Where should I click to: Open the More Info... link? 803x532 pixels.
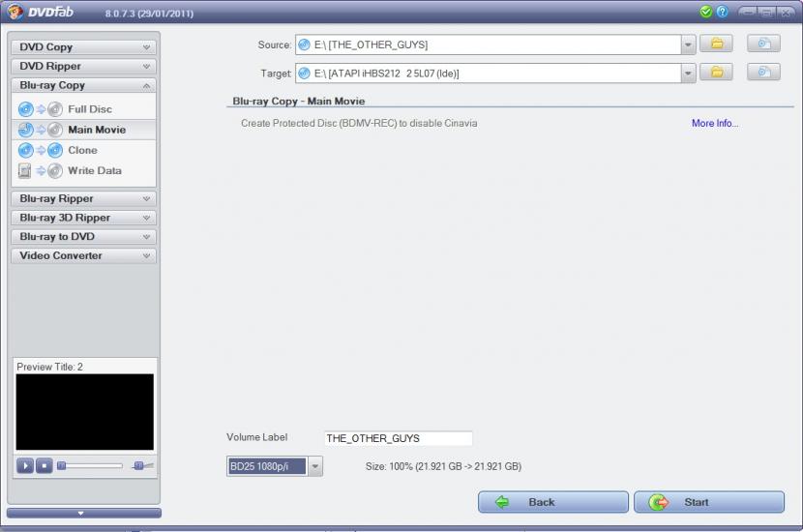click(x=715, y=124)
